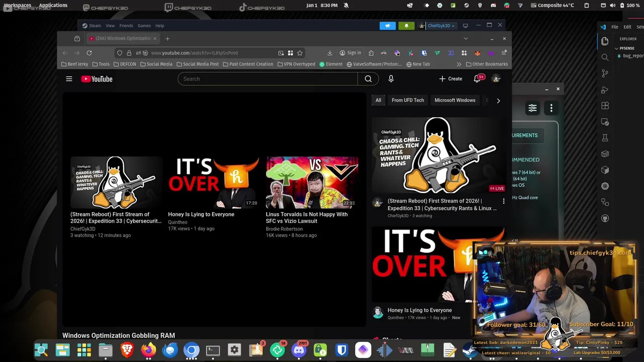The width and height of the screenshot is (644, 362).
Task: Start voice search with the microphone icon
Action: point(391,79)
